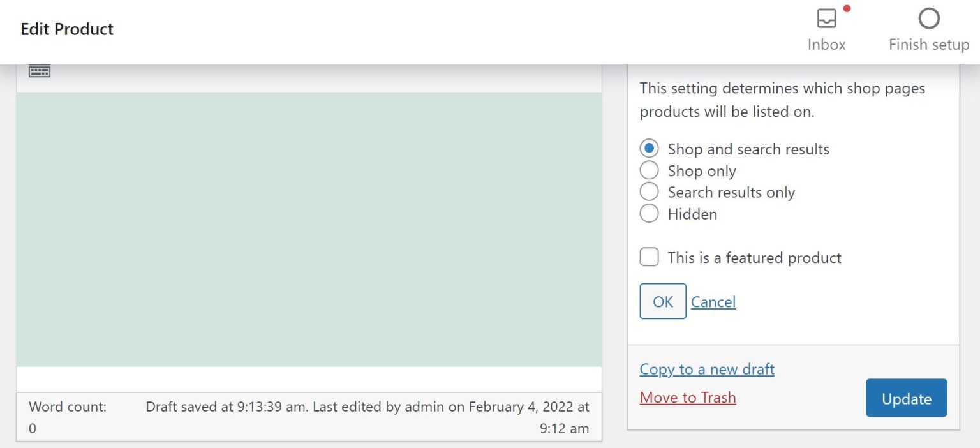Enable the featured product checkbox
Image resolution: width=980 pixels, height=448 pixels.
(x=650, y=257)
